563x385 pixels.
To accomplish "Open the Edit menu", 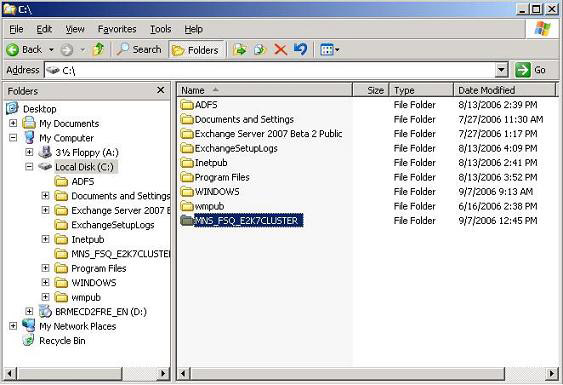I will [x=44, y=29].
